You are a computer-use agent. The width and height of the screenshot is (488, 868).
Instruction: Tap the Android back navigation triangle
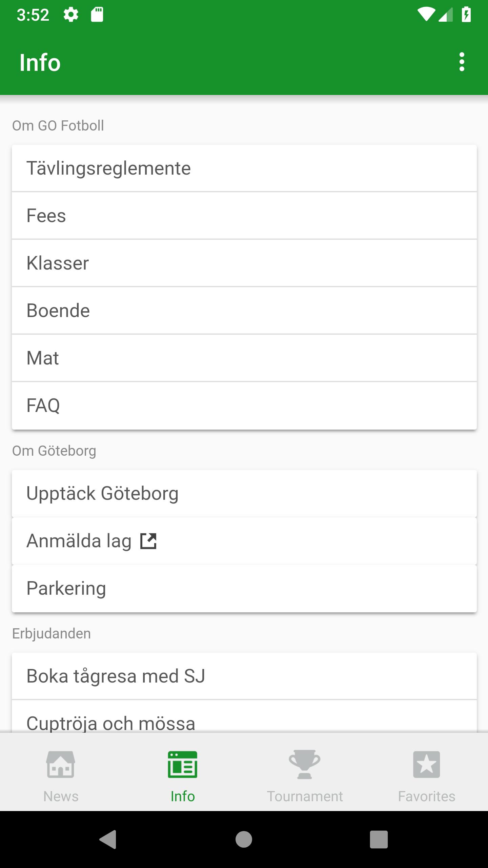pyautogui.click(x=108, y=840)
